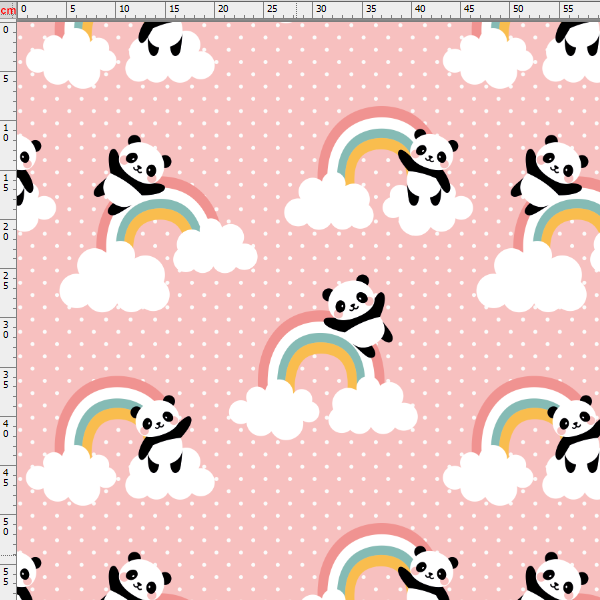Click the 5 mark on vertical ruler

(x=6, y=79)
